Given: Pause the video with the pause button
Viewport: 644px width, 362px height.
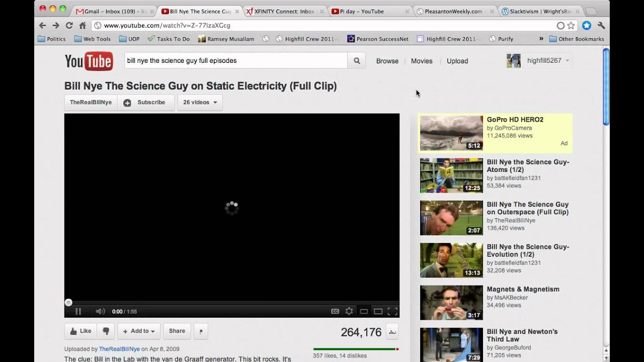Looking at the screenshot, I should 78,311.
